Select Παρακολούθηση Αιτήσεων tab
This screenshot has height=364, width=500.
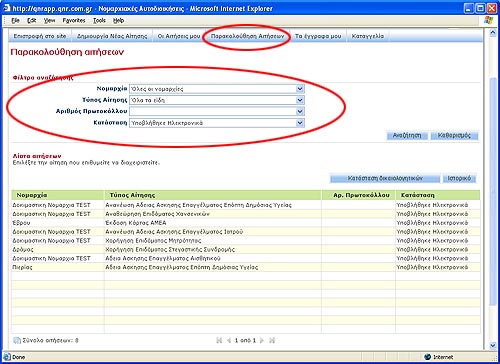247,36
